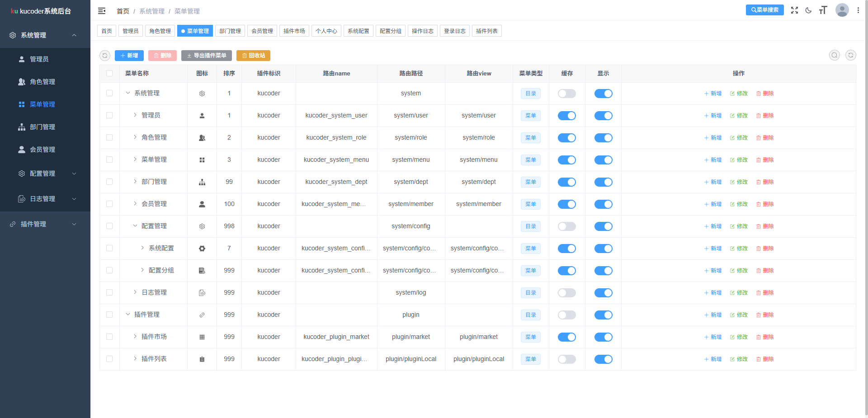Screen dimensions: 868x418
Task: Click the 导出插件菜单 button
Action: pos(207,56)
